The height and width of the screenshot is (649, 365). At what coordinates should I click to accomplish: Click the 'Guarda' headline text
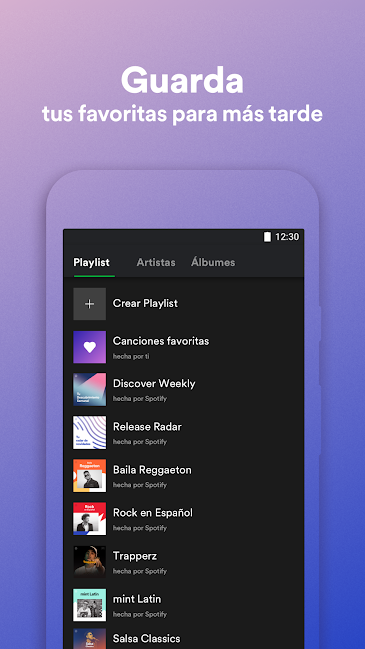(182, 81)
